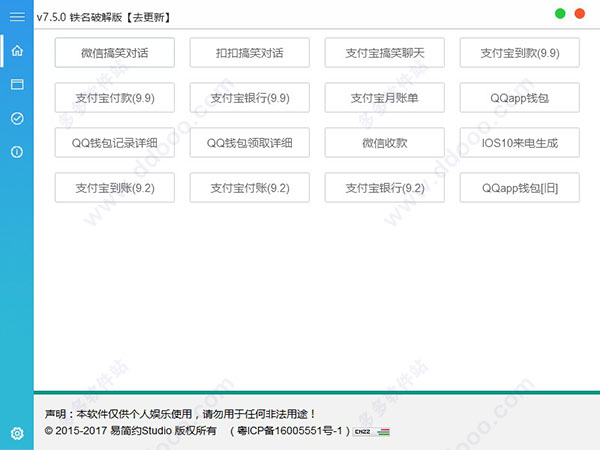This screenshot has width=600, height=450.
Task: Open QQapp钱包 generator
Action: (520, 98)
